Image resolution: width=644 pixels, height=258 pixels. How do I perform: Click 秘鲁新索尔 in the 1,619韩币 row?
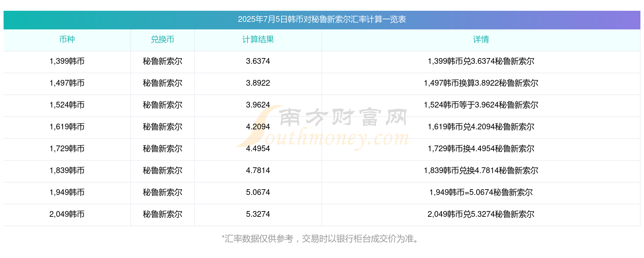point(162,127)
